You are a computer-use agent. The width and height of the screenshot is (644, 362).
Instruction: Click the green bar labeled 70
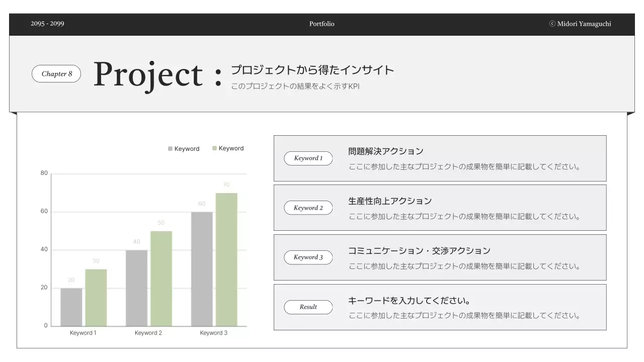[226, 259]
